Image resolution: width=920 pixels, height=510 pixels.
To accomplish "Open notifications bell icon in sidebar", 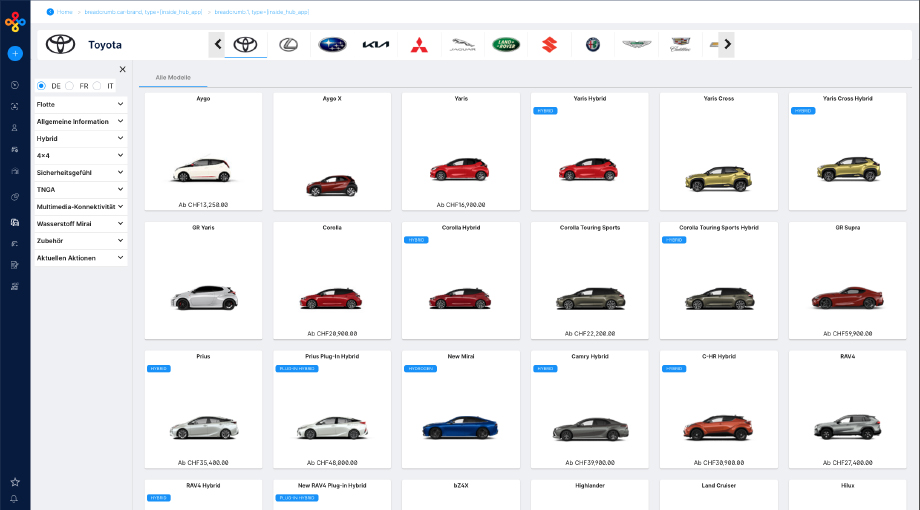I will [x=14, y=499].
